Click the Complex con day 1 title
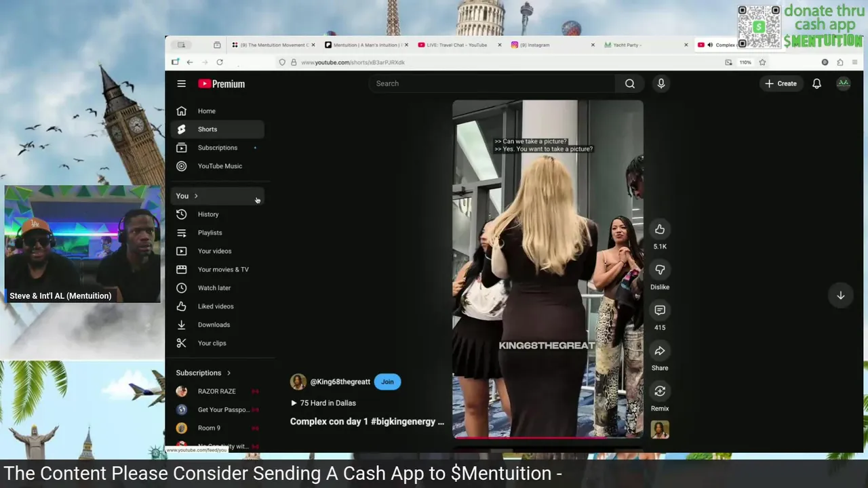The height and width of the screenshot is (488, 868). pos(367,422)
